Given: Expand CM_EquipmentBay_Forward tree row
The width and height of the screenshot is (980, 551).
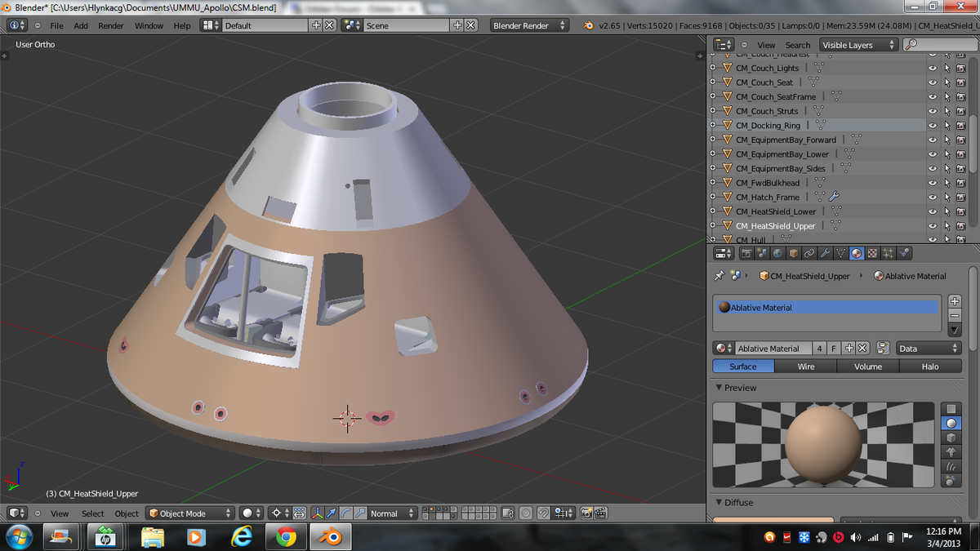Looking at the screenshot, I should (713, 140).
